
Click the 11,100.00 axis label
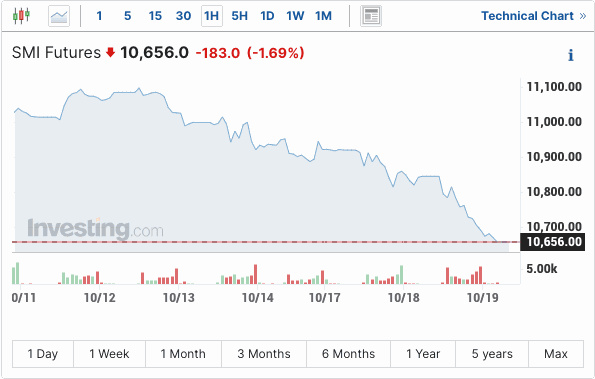tap(554, 86)
